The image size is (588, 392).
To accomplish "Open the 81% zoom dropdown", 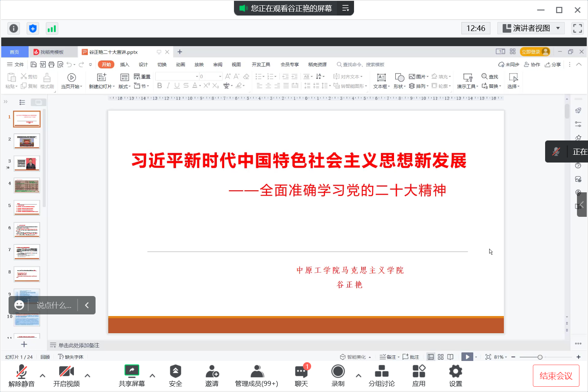I will [x=500, y=356].
